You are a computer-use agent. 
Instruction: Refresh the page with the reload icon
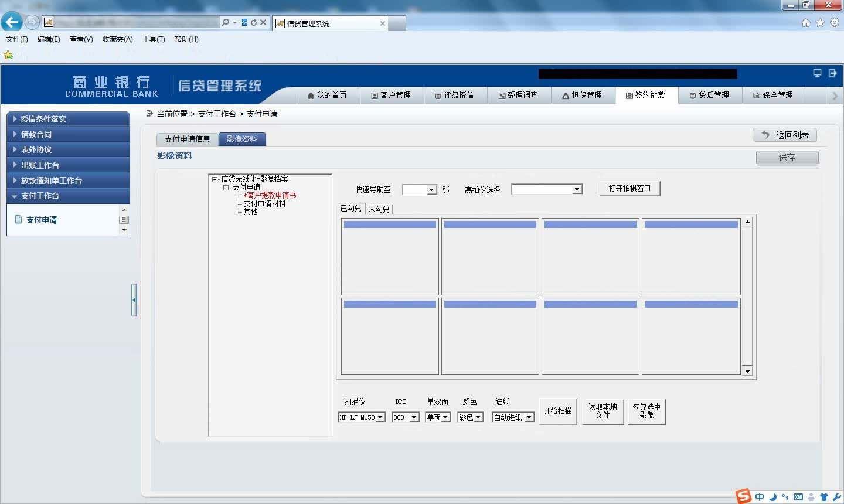point(254,22)
